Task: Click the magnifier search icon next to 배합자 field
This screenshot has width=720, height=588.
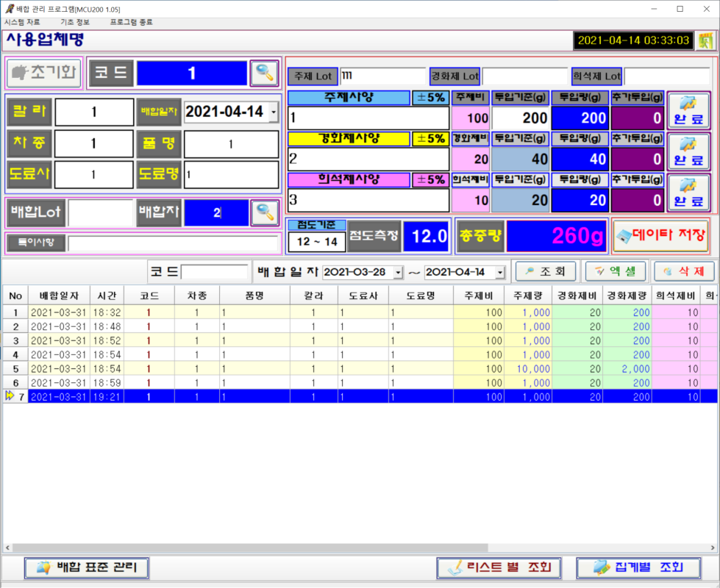Action: coord(265,212)
